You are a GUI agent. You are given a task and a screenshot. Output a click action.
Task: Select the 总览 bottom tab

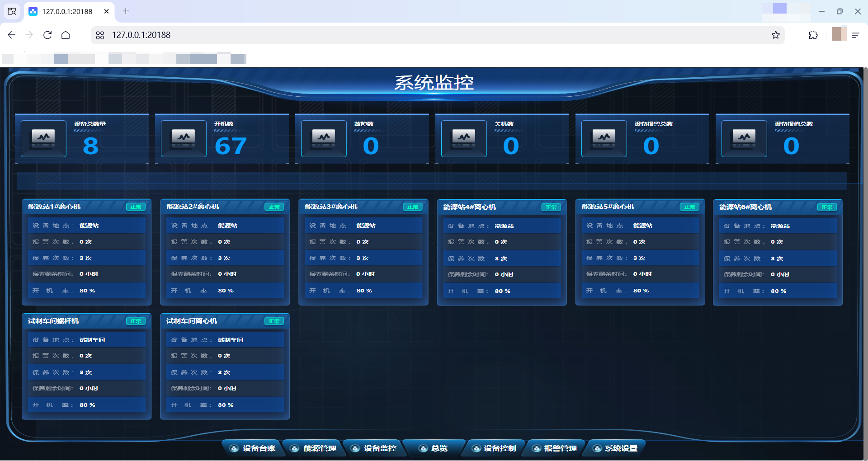tap(434, 448)
